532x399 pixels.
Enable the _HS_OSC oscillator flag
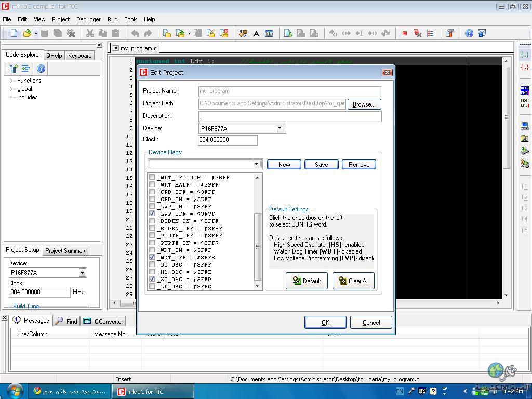tap(152, 272)
